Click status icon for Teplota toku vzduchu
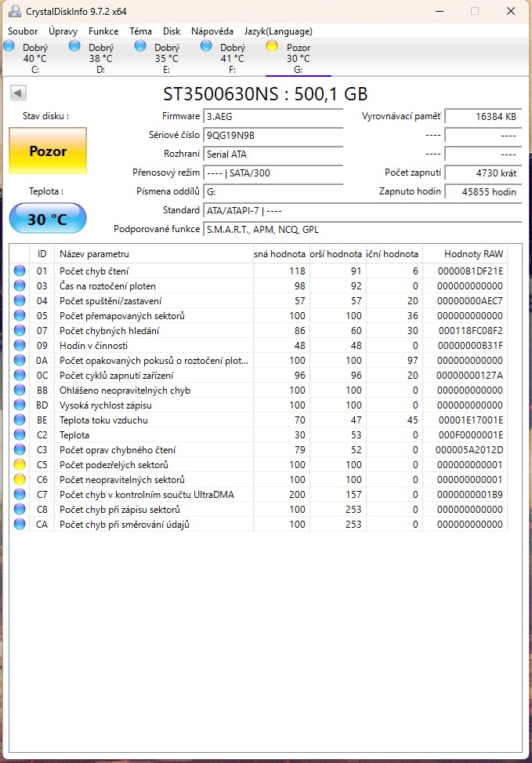Viewport: 532px width, 763px height. [x=20, y=420]
